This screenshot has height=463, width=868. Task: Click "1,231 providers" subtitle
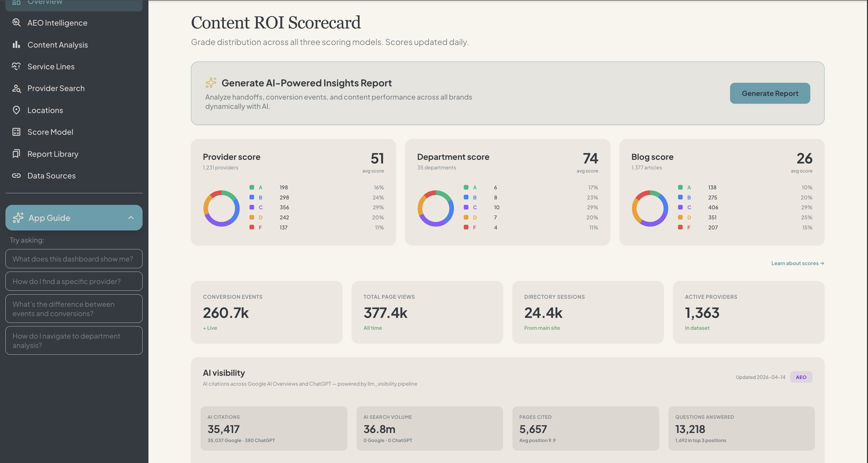click(220, 167)
